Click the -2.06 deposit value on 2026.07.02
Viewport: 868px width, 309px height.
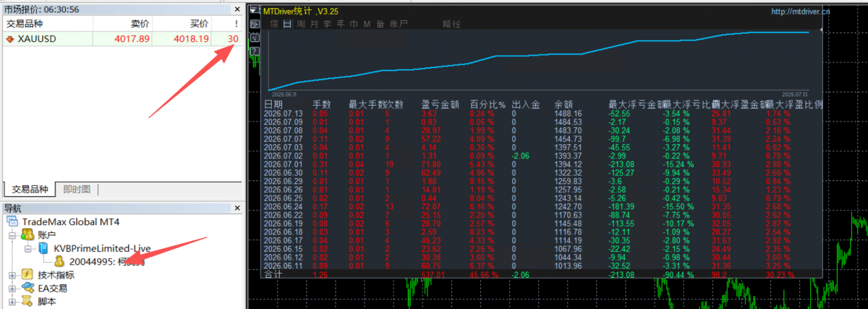(x=520, y=156)
